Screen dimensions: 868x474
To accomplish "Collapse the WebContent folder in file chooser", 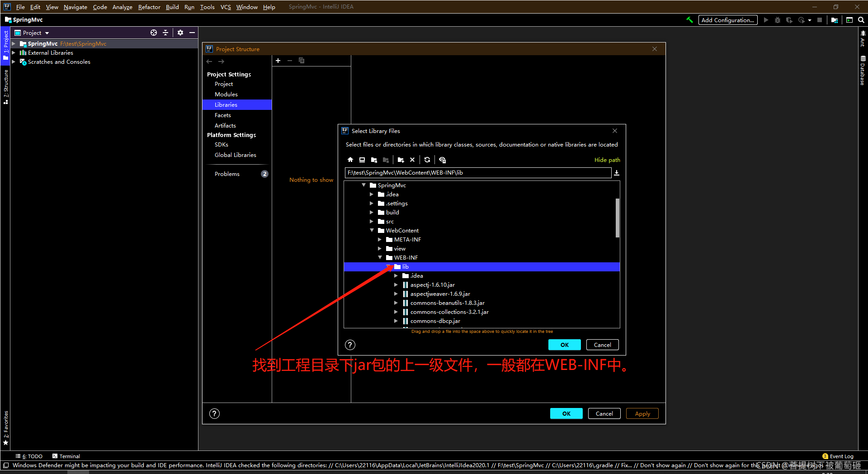I will [x=372, y=230].
